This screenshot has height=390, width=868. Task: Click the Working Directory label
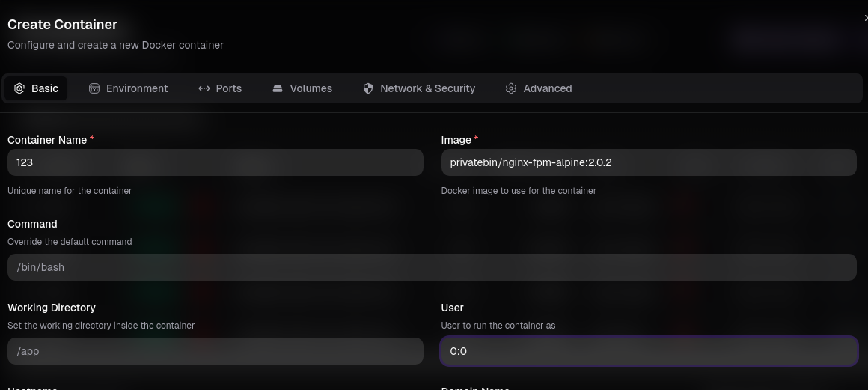[x=52, y=308]
